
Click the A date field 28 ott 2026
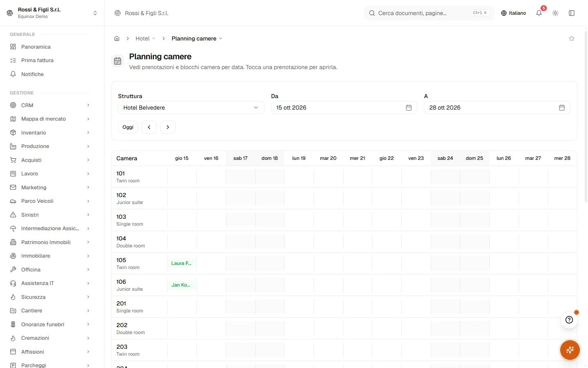[x=497, y=108]
